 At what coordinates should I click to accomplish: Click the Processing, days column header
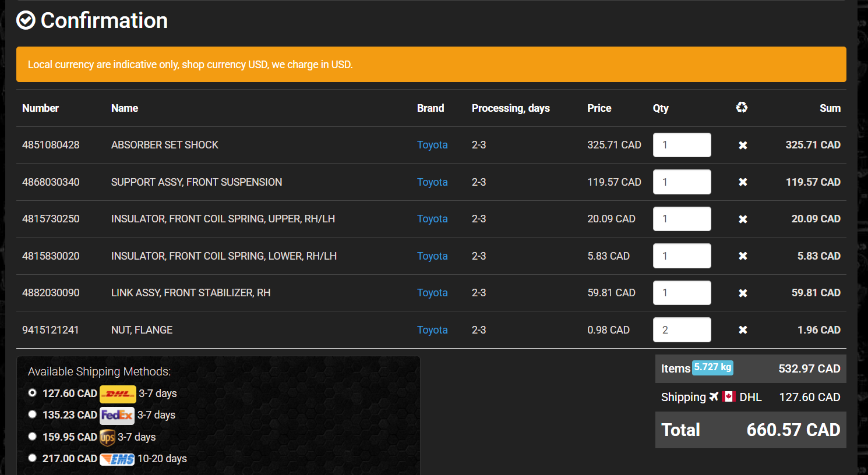pos(511,108)
